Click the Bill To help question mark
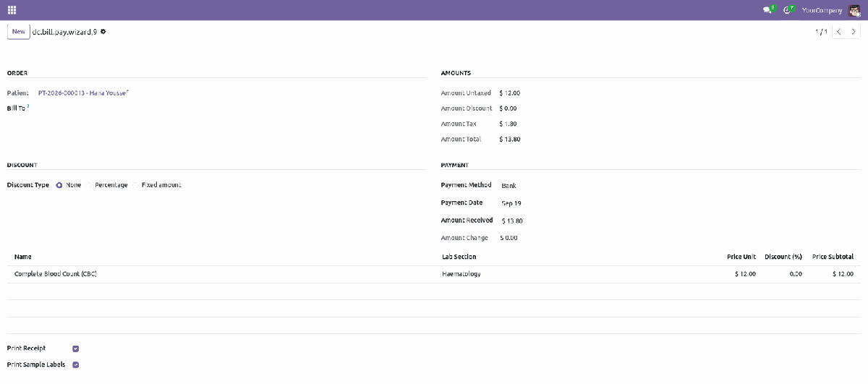Viewport: 868px width, 384px height. pyautogui.click(x=28, y=106)
